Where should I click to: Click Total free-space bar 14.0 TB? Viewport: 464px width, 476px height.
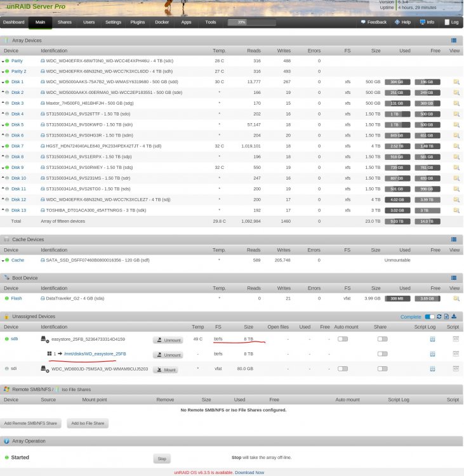coord(427,221)
